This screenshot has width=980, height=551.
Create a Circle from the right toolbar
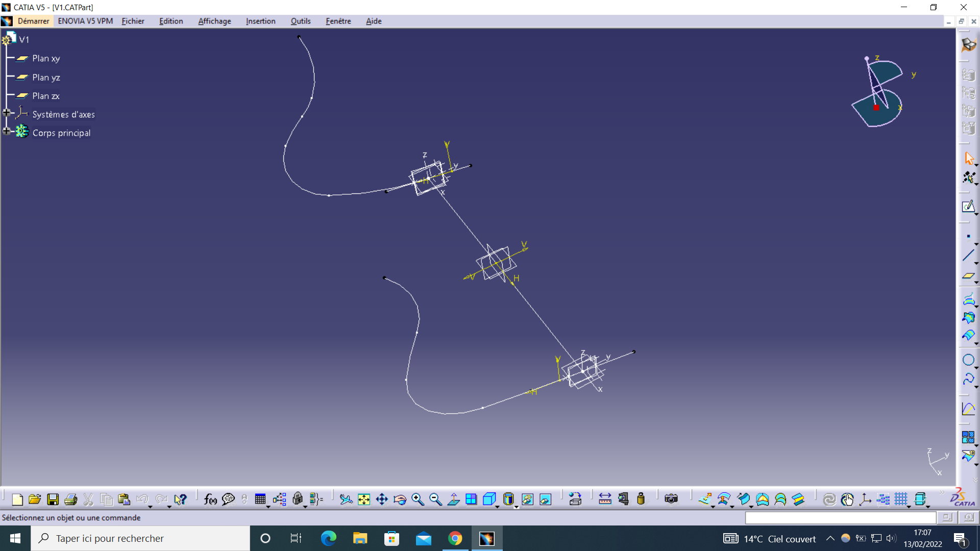[x=968, y=360]
